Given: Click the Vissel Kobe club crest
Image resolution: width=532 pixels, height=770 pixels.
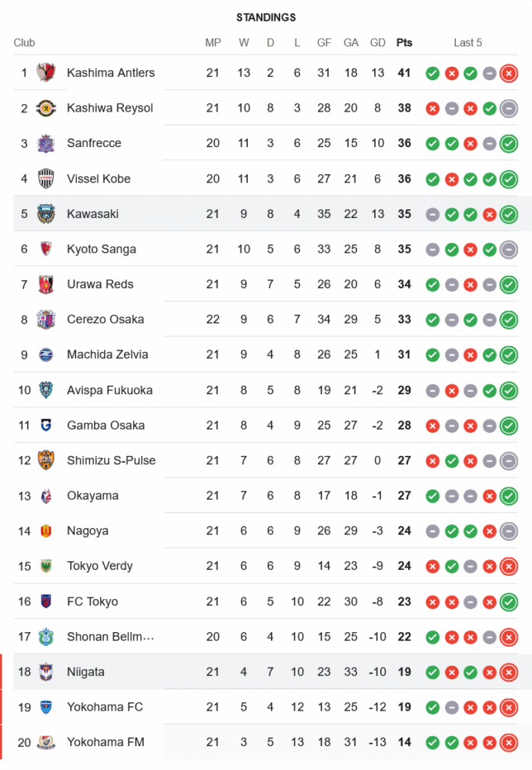Looking at the screenshot, I should (x=46, y=179).
